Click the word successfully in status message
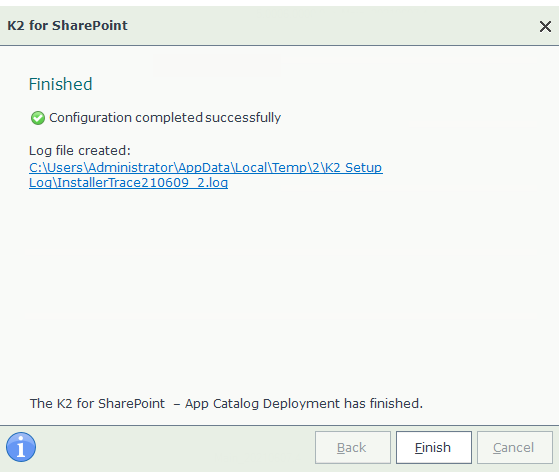The width and height of the screenshot is (559, 472). [243, 118]
